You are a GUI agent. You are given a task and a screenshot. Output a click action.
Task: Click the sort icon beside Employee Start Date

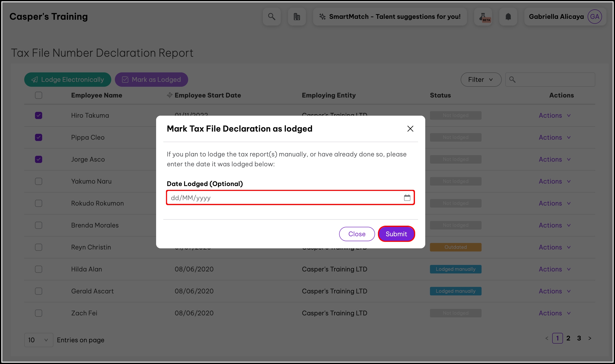coord(169,95)
